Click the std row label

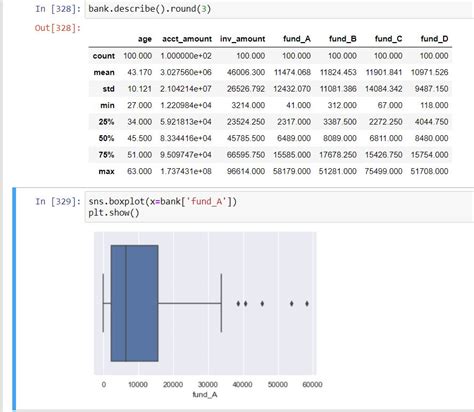point(108,89)
